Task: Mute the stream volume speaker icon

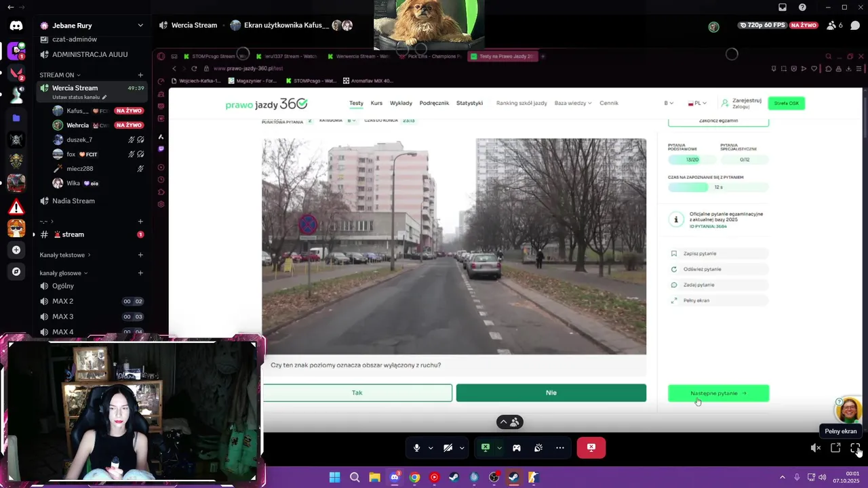Action: point(816,448)
